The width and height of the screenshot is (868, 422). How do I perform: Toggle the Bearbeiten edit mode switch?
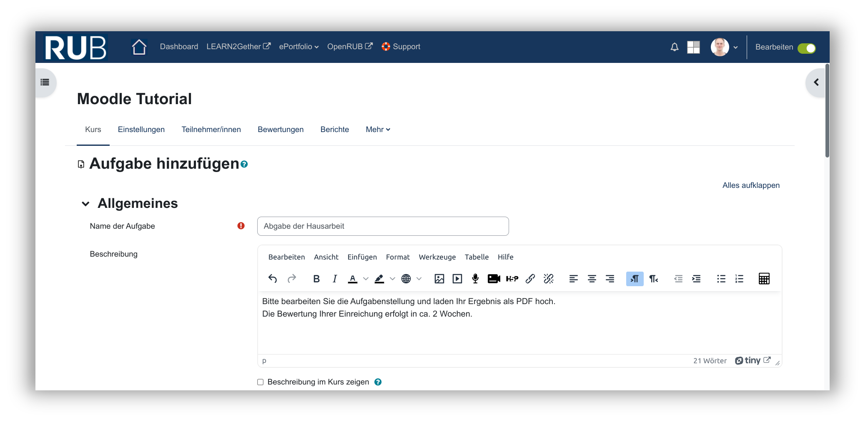point(806,48)
